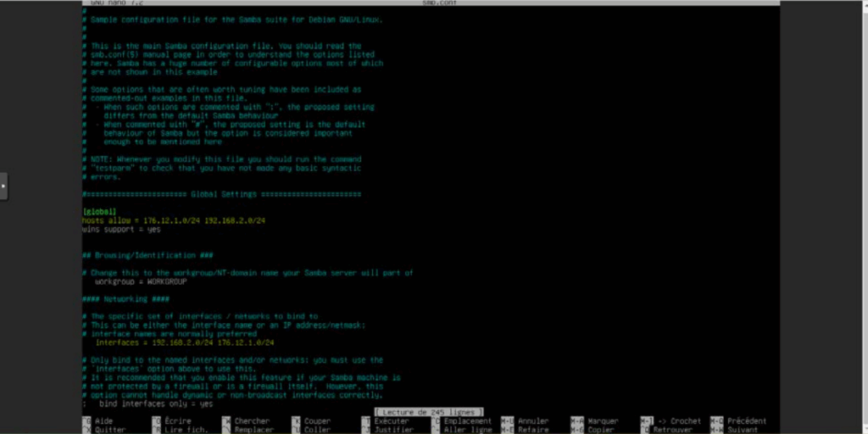Image resolution: width=868 pixels, height=434 pixels.
Task: Click the Précédent shortcut label
Action: [x=747, y=421]
